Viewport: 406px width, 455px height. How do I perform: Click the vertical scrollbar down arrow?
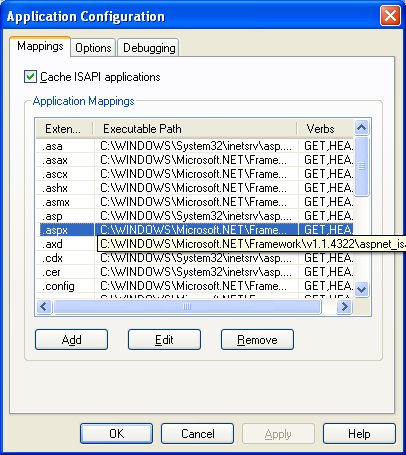(x=362, y=289)
